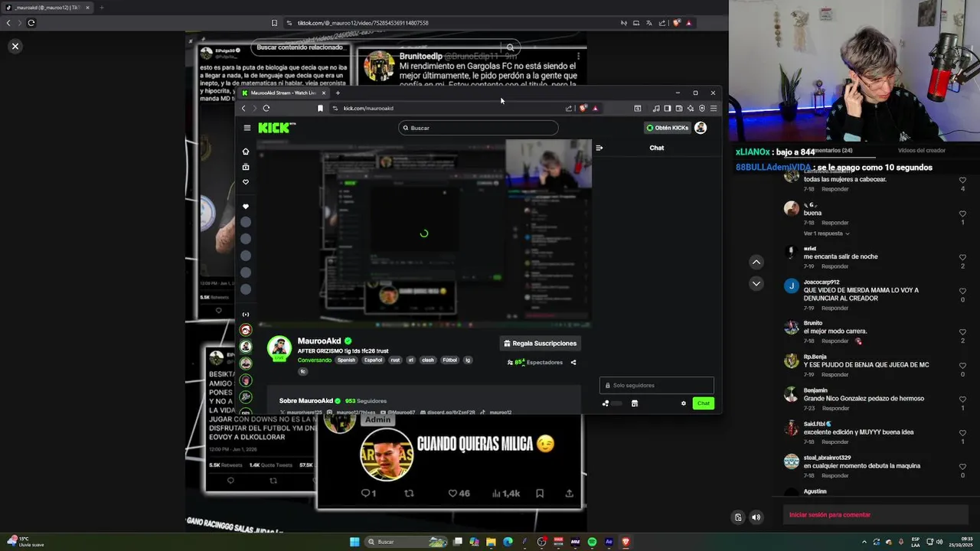Viewport: 980px width, 551px height.
Task: Open chat settings gear icon
Action: (x=684, y=403)
